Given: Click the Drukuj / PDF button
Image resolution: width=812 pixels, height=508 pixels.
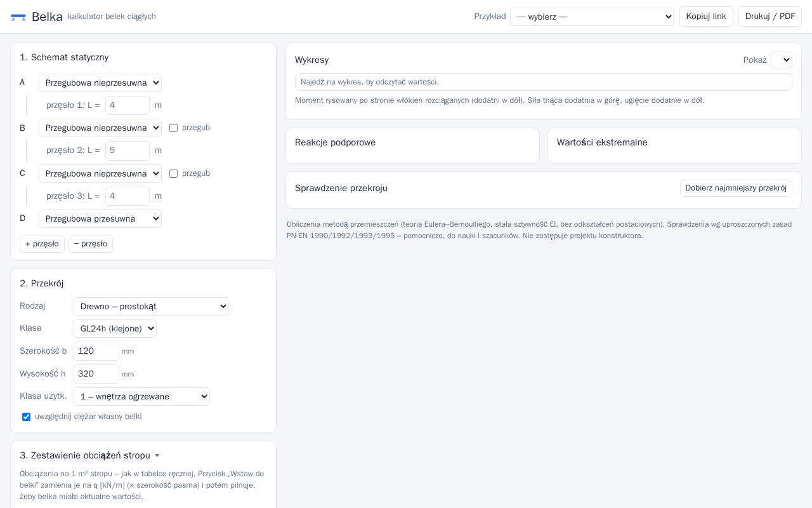Looking at the screenshot, I should [x=770, y=17].
